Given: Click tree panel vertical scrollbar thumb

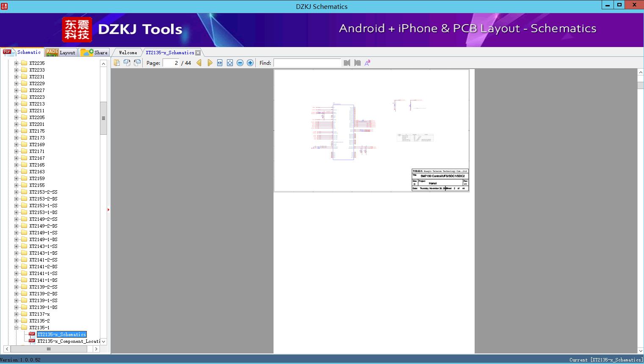Looking at the screenshot, I should (103, 118).
